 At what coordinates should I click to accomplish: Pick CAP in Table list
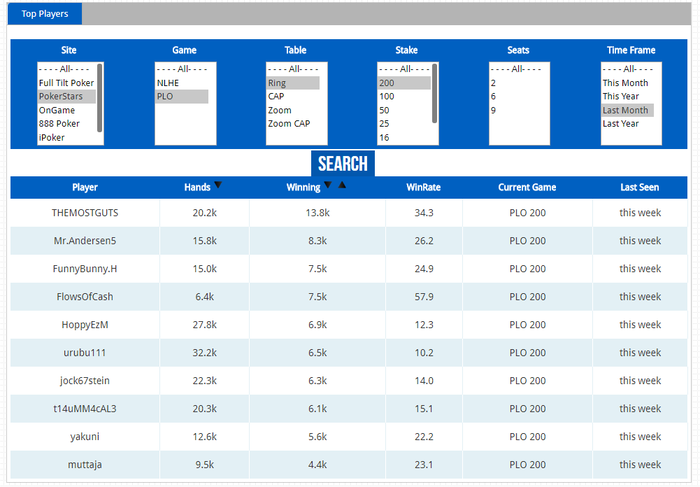click(x=293, y=96)
